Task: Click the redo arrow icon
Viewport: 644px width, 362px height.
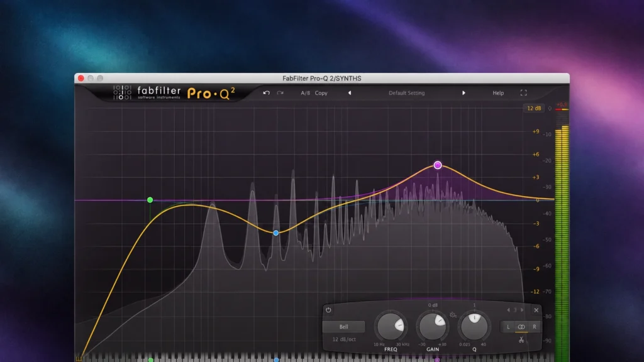Action: [280, 93]
